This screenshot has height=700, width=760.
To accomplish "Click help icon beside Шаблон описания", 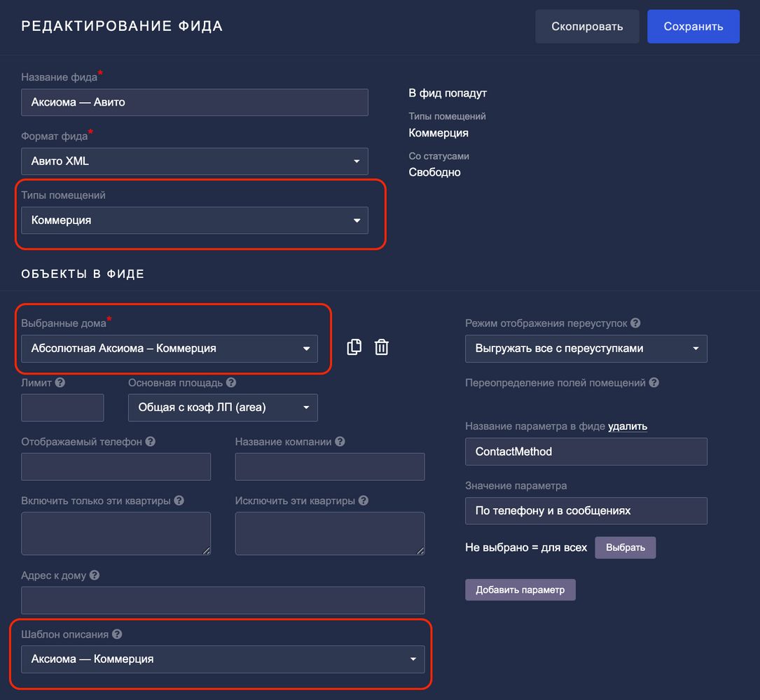I will click(x=117, y=634).
